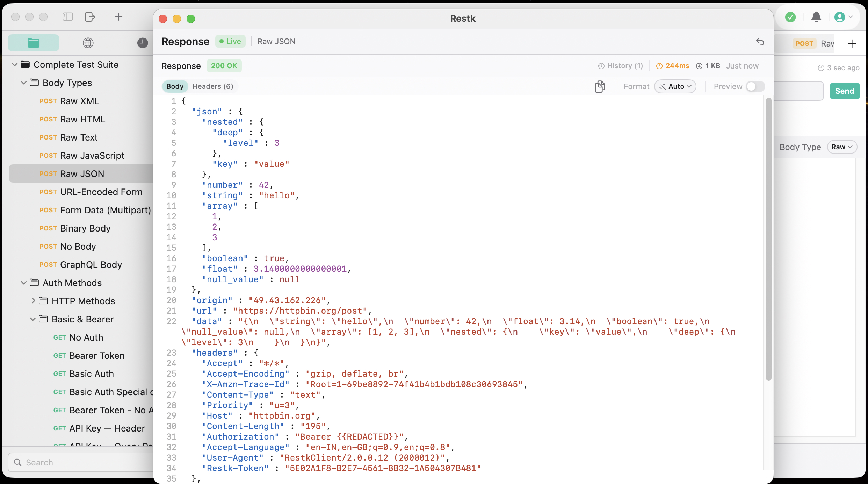This screenshot has width=868, height=484.
Task: Toggle the sidebar with the panel icon
Action: [x=67, y=16]
